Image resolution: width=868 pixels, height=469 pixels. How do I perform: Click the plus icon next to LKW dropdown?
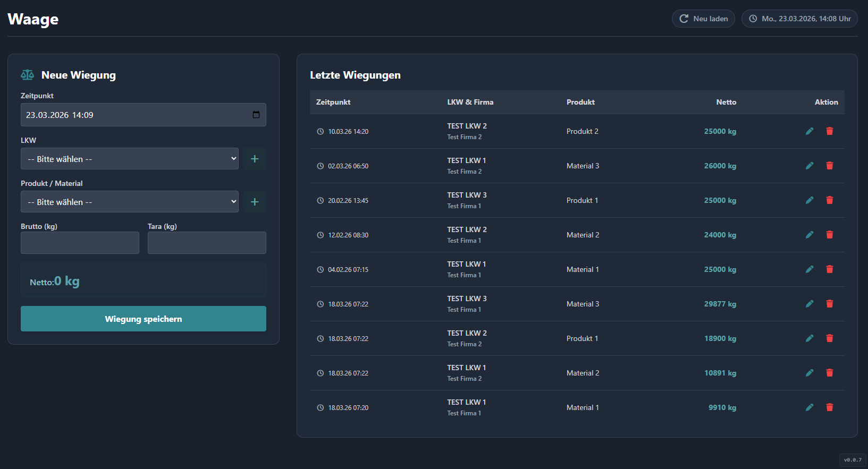[255, 159]
